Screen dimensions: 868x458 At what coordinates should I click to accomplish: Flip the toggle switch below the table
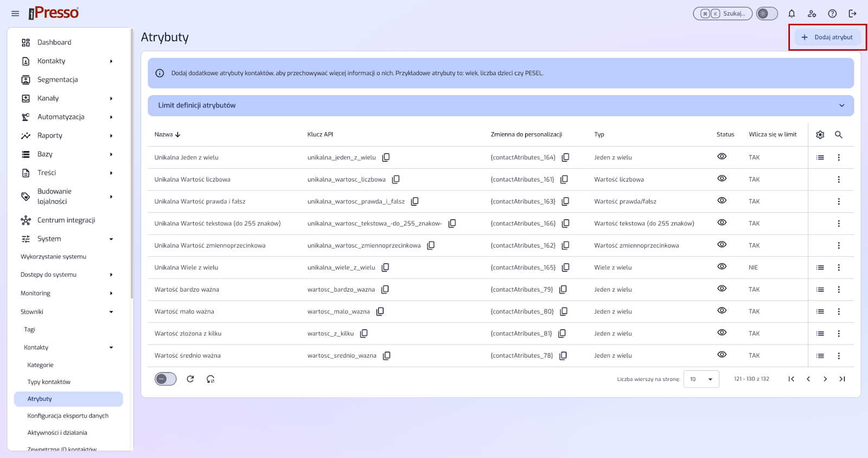[x=165, y=379]
